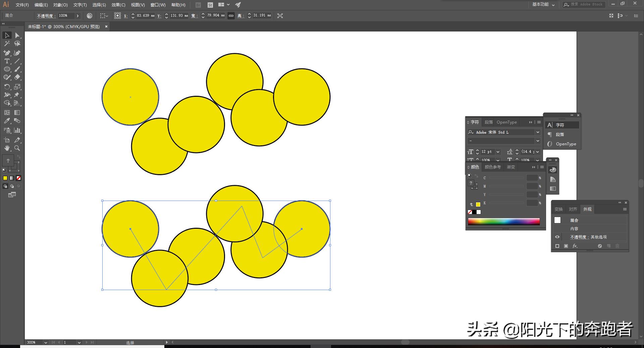Select the Curvature tool
Viewport: 644px width, 348px height.
17,53
